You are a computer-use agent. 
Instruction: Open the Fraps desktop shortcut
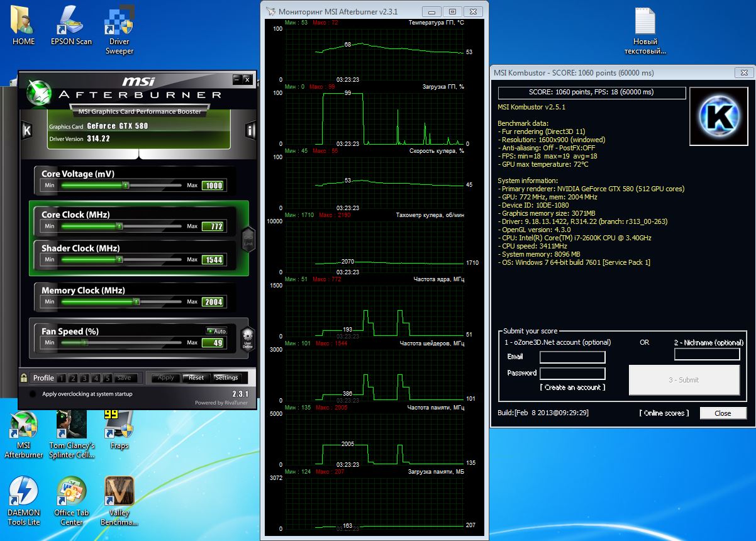pos(120,430)
